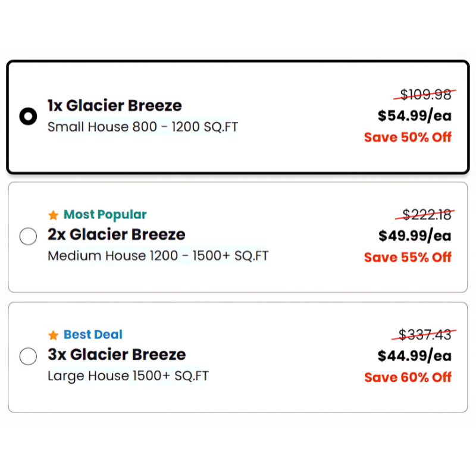Screen dimensions: 476x476
Task: Click the Most Popular badge label
Action: point(105,215)
